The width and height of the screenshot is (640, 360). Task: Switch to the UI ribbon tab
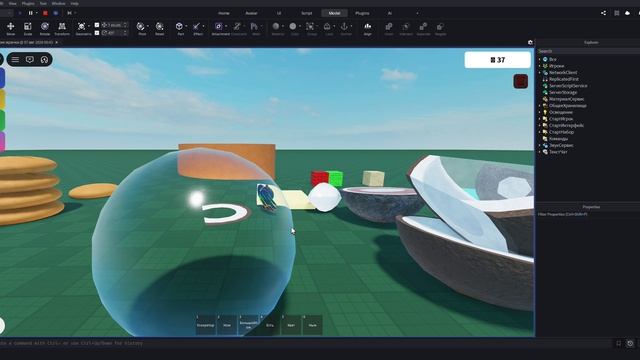click(x=279, y=13)
